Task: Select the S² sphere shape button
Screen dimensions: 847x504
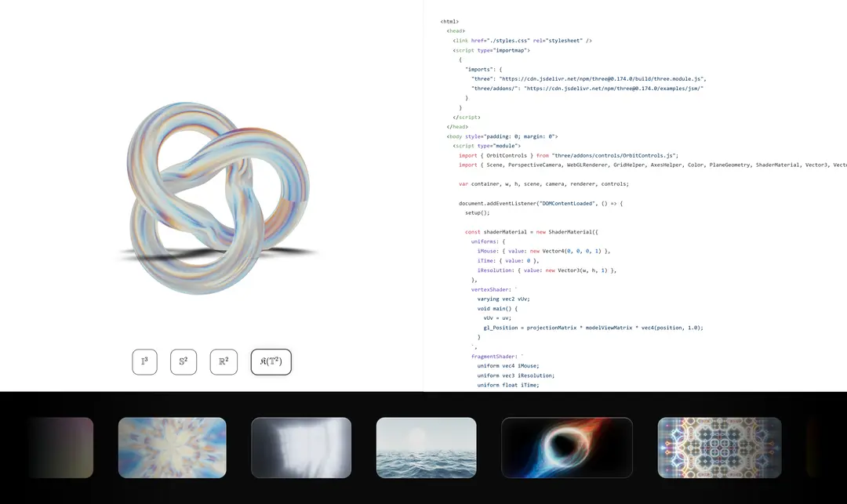Action: coord(184,361)
